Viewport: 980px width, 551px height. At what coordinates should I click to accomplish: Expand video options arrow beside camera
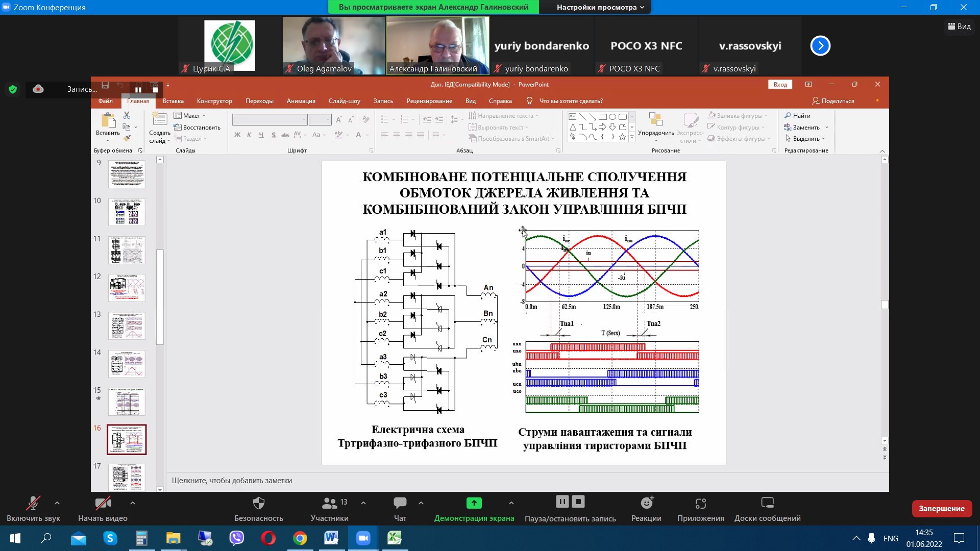133,503
